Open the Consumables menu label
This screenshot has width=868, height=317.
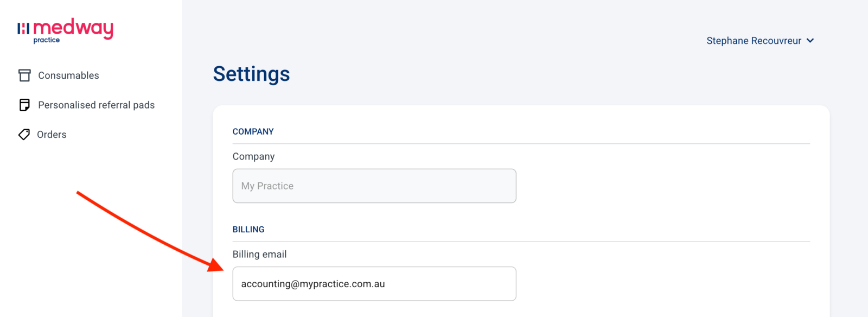point(68,75)
